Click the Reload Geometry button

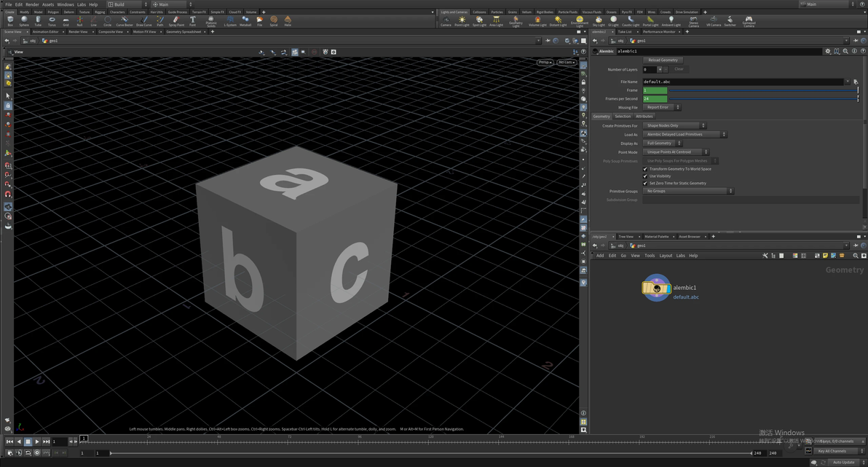tap(663, 60)
